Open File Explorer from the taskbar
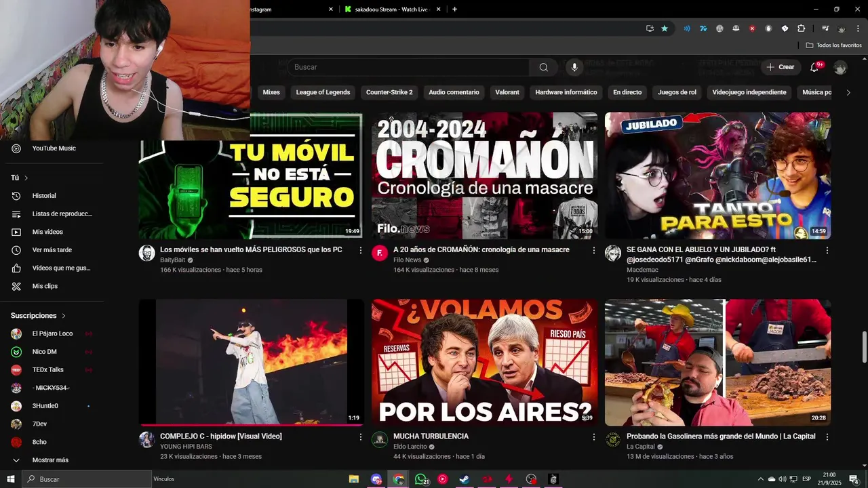The height and width of the screenshot is (488, 868). coord(354,479)
